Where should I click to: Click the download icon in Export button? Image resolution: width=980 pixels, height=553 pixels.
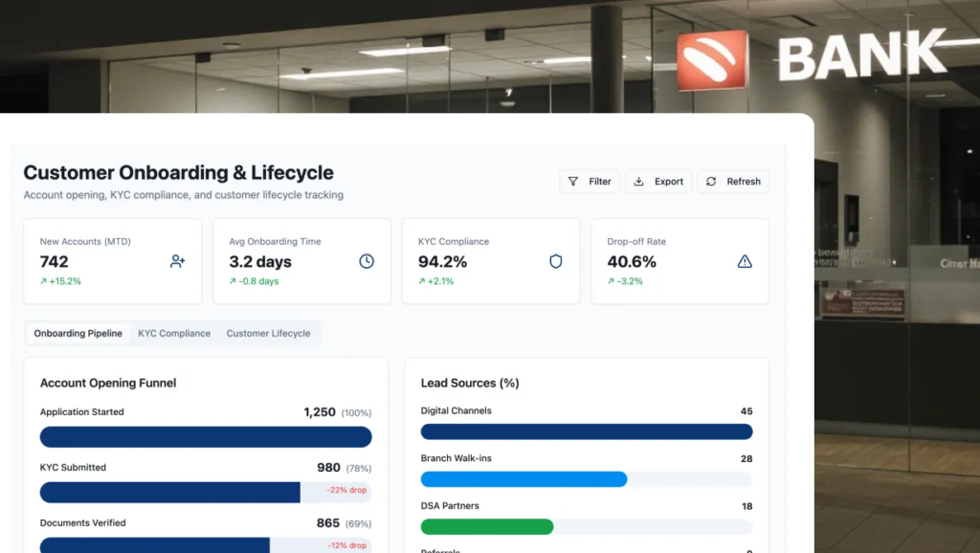tap(639, 182)
